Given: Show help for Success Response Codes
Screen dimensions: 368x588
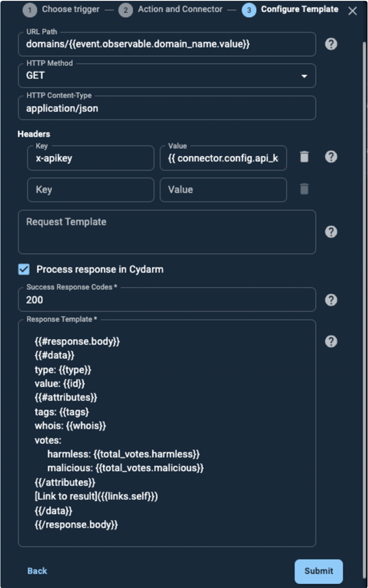Looking at the screenshot, I should [331, 300].
